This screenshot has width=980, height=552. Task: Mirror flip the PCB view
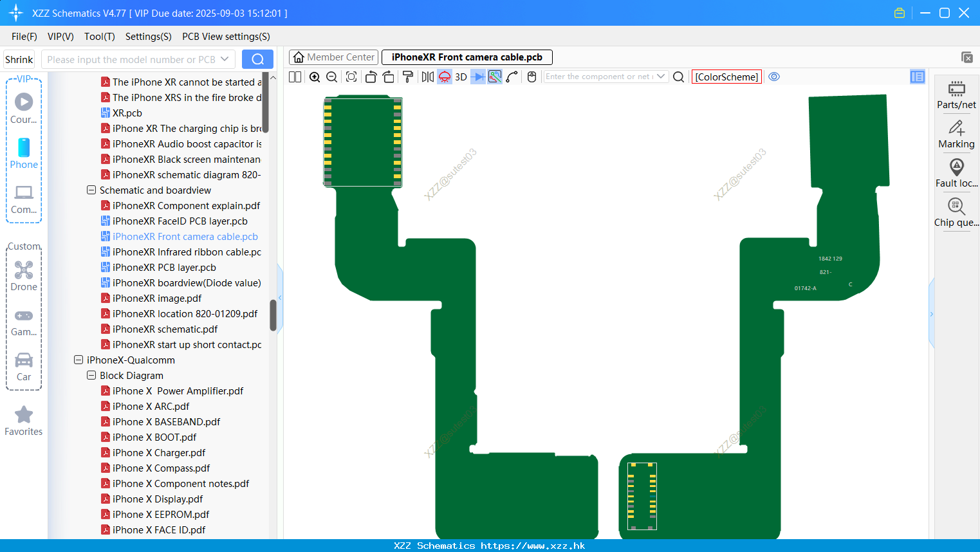click(428, 77)
